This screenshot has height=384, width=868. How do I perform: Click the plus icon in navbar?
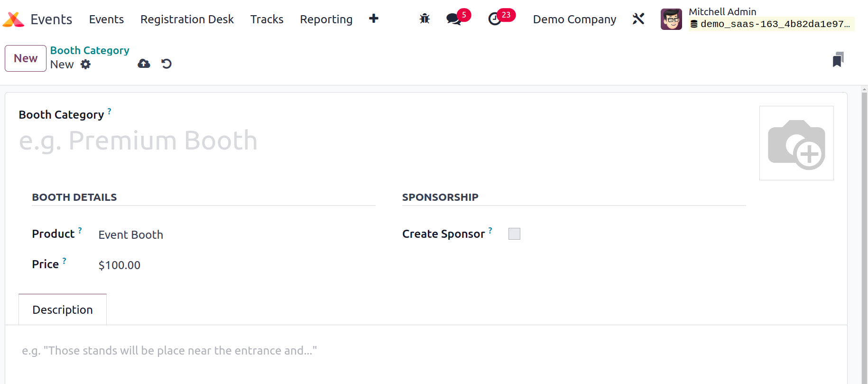[x=374, y=19]
